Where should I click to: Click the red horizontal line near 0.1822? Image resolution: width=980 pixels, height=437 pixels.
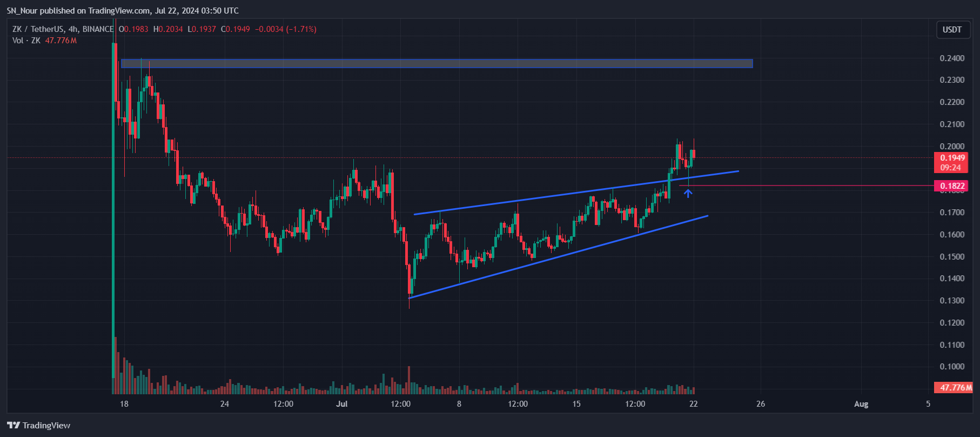point(810,186)
